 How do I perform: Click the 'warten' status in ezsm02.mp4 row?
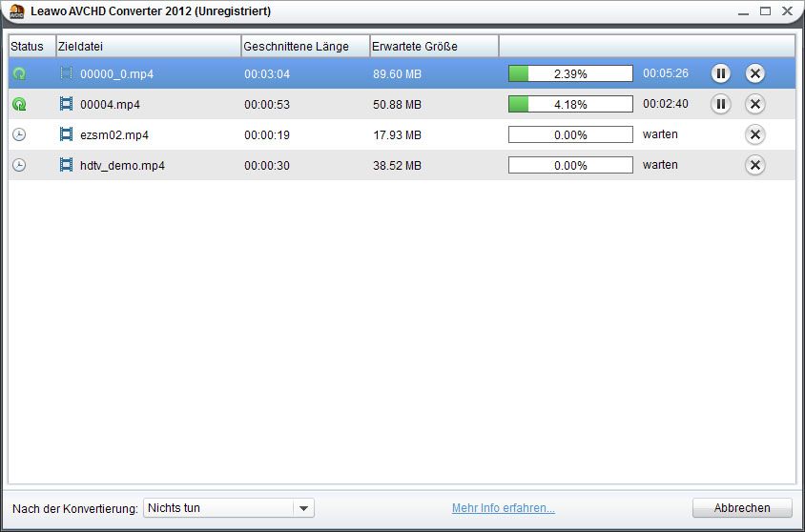[660, 134]
